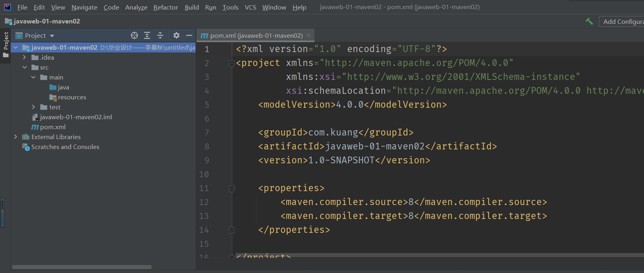644x273 pixels.
Task: Click the Project panel horizontal scrollbar
Action: (81, 267)
